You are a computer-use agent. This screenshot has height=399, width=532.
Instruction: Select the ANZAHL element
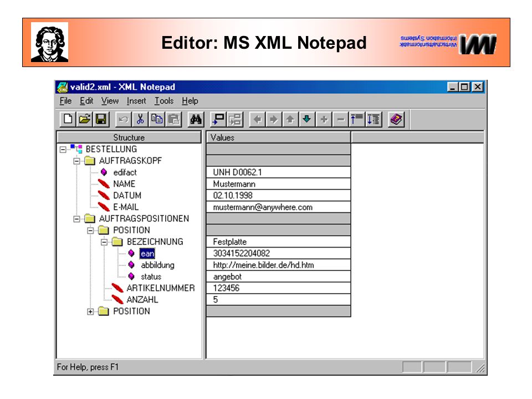pos(142,300)
